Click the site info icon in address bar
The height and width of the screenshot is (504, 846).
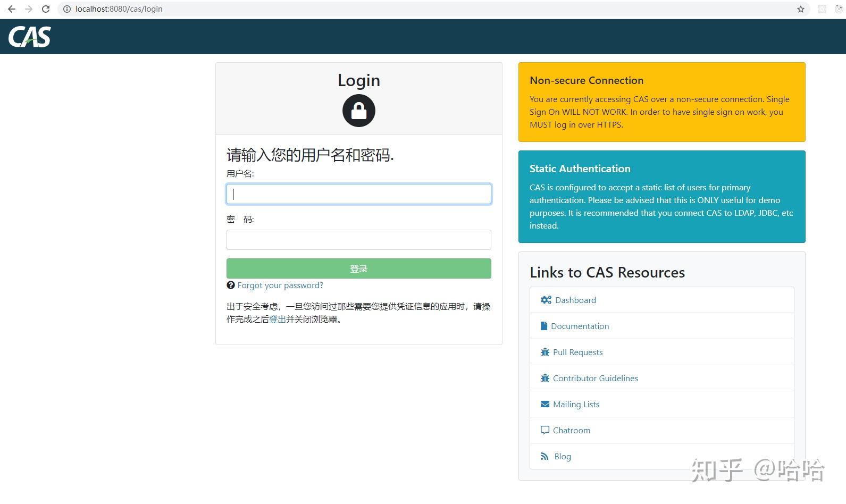coord(66,9)
